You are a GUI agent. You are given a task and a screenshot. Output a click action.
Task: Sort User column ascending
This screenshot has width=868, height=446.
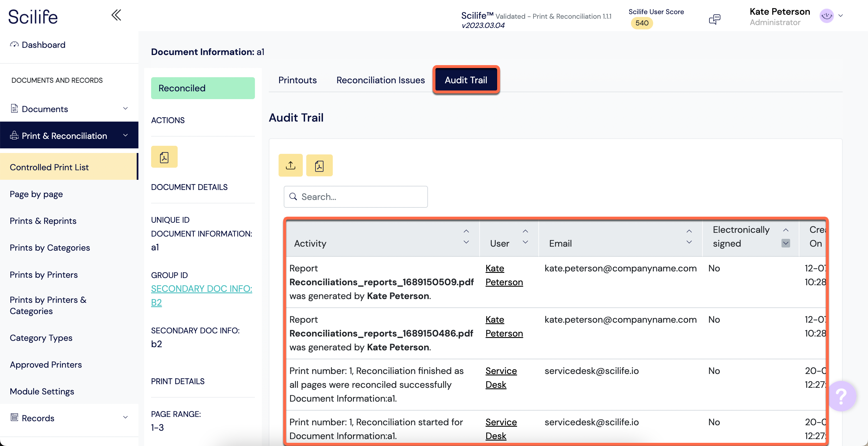pos(525,231)
